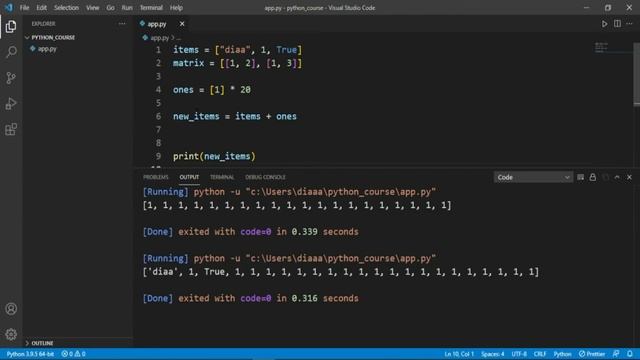Run the Python file with play icon
640x360 pixels.
tap(604, 24)
